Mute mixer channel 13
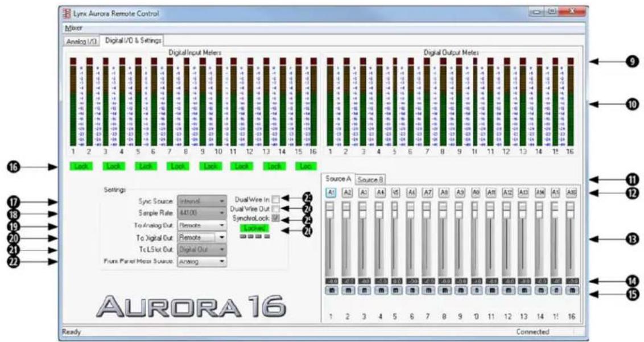 [524, 291]
